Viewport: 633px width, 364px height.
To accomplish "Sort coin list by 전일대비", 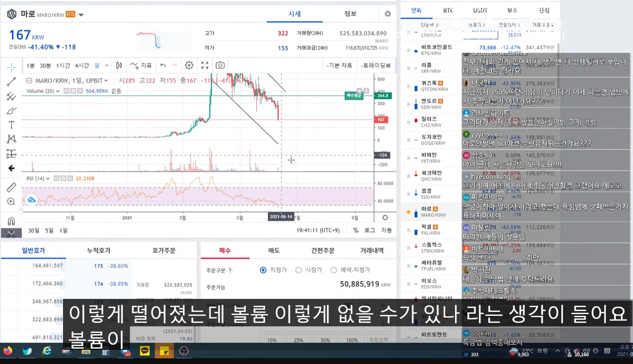I will click(x=510, y=25).
